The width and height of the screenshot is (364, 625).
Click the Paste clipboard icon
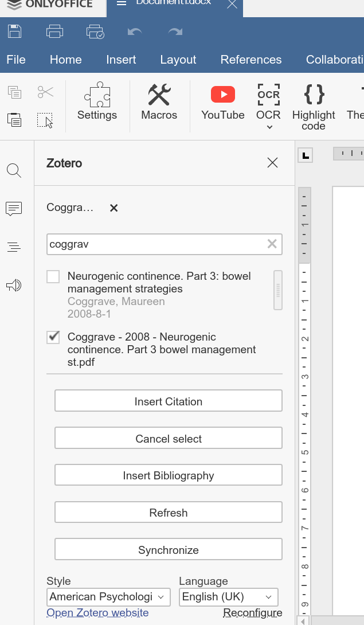[14, 120]
